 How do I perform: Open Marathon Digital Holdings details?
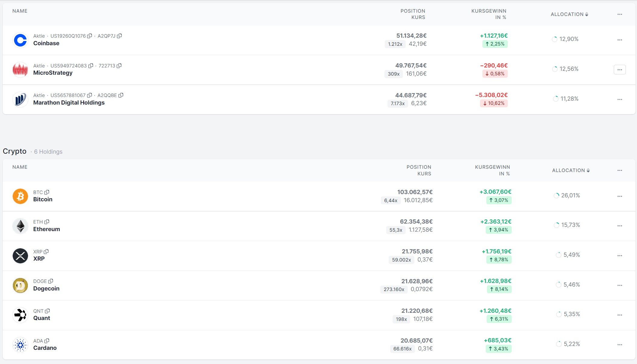pos(69,103)
